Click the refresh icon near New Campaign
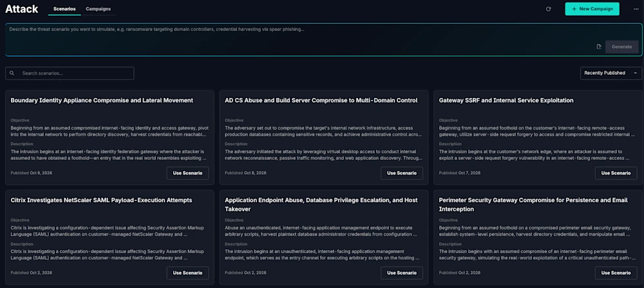Image resolution: width=644 pixels, height=288 pixels. coord(548,9)
